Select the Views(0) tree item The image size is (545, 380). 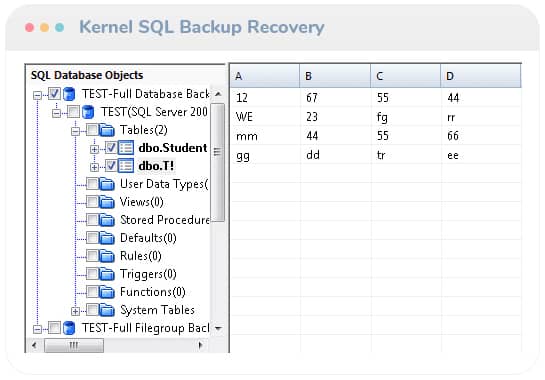(x=141, y=202)
